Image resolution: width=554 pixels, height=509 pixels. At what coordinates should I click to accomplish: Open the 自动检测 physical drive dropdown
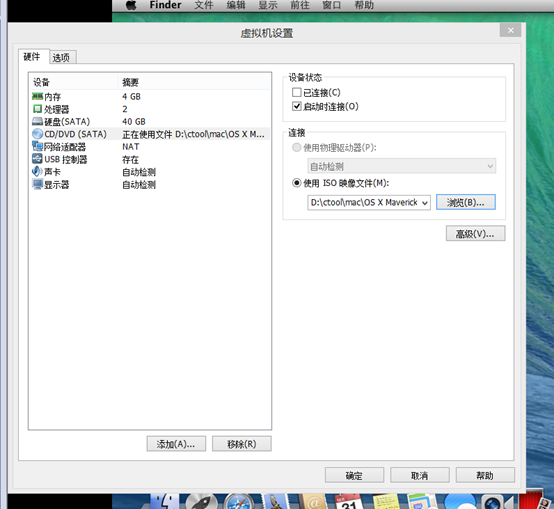click(402, 166)
